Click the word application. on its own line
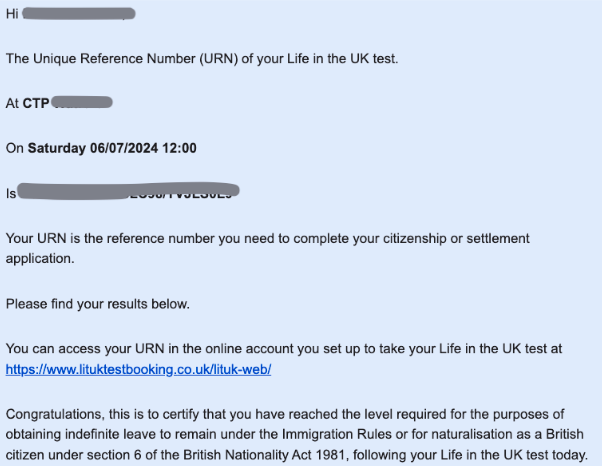The height and width of the screenshot is (466, 602). pos(40,259)
